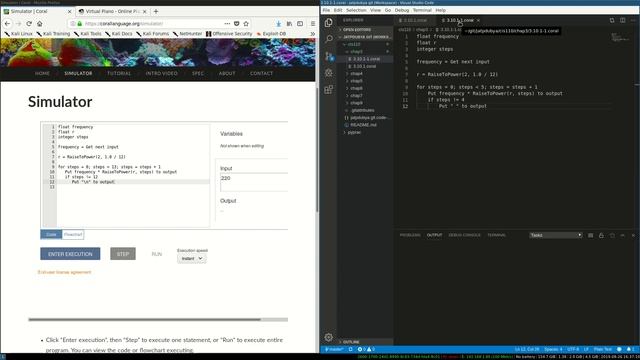This screenshot has width=640, height=360.
Task: Open the Terminal menu in VS Code
Action: (x=422, y=10)
